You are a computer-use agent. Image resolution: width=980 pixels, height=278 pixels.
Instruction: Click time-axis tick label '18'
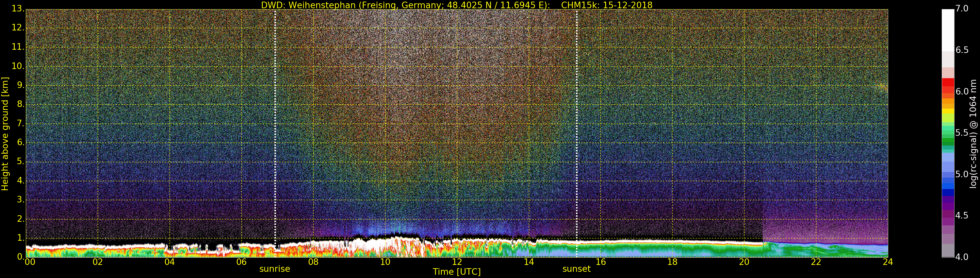[x=673, y=262]
